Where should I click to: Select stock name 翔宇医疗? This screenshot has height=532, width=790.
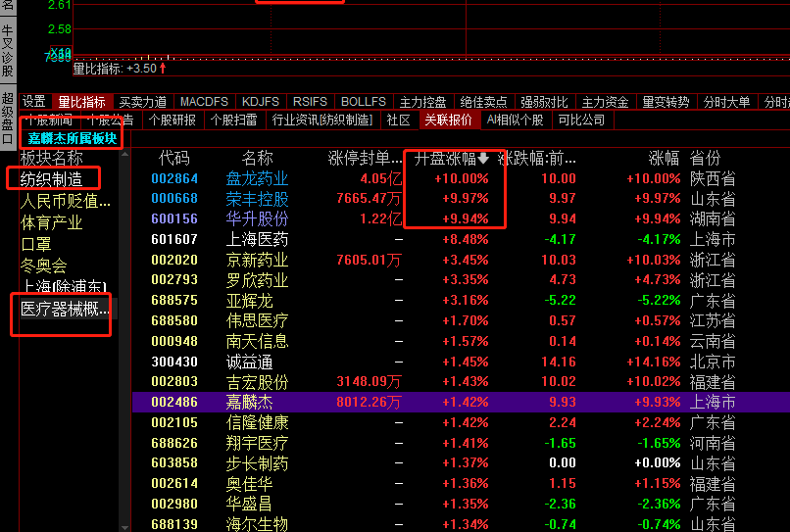click(257, 443)
